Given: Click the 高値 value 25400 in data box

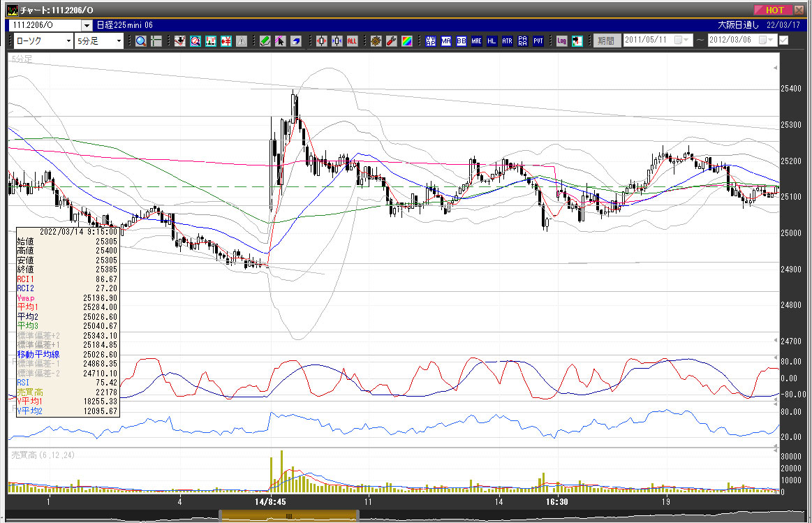Looking at the screenshot, I should [106, 251].
